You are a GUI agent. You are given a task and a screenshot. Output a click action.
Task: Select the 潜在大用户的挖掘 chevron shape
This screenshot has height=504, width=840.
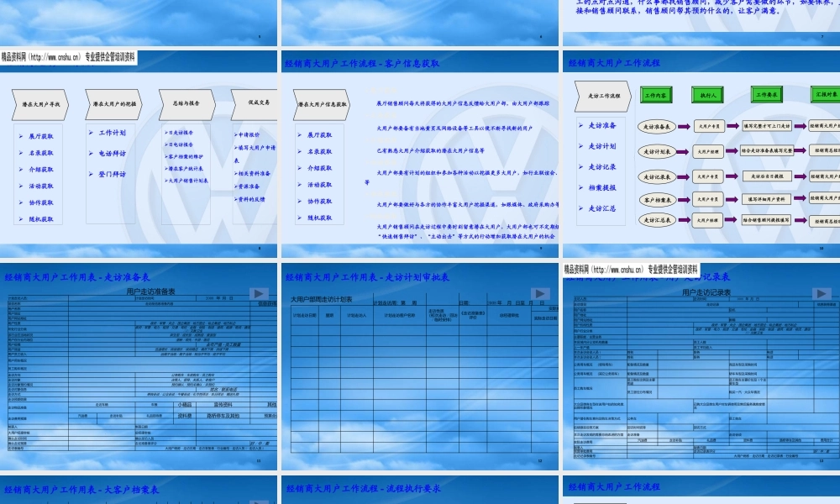[x=113, y=104]
